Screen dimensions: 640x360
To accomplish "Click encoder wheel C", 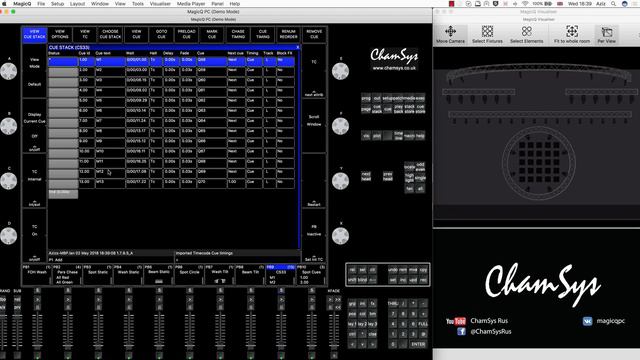I will click(x=9, y=181).
